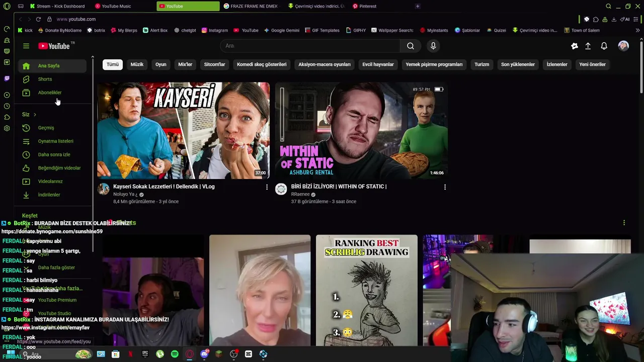Viewport: 644px width, 362px height.
Task: Expand the Siz section chevron
Action: click(35, 115)
